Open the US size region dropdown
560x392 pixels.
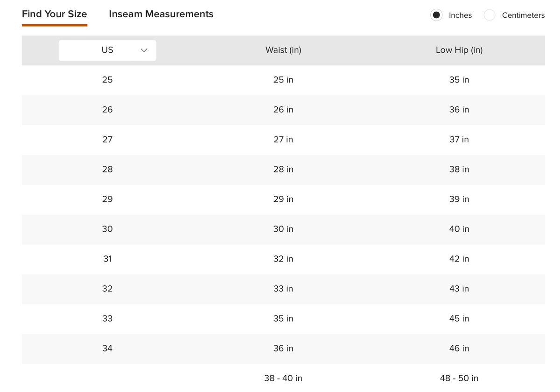[x=107, y=50]
